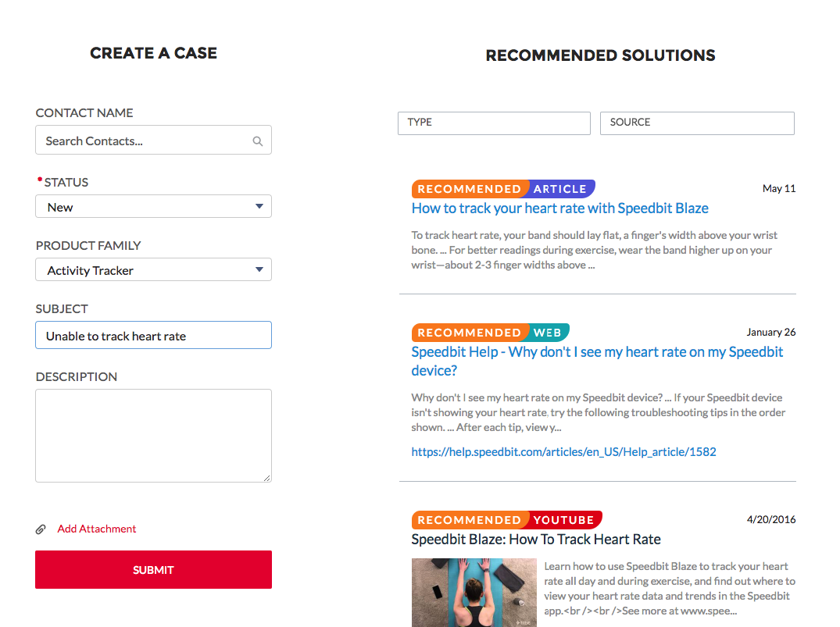Click the Description text area
840x627 pixels.
click(153, 435)
